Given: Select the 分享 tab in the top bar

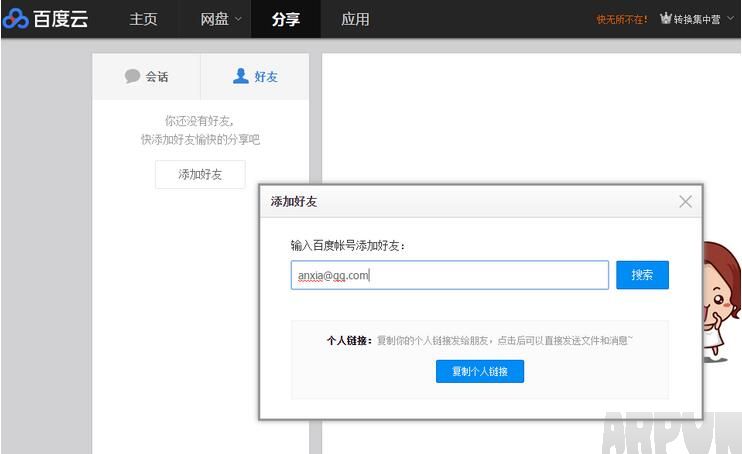Looking at the screenshot, I should pos(286,19).
